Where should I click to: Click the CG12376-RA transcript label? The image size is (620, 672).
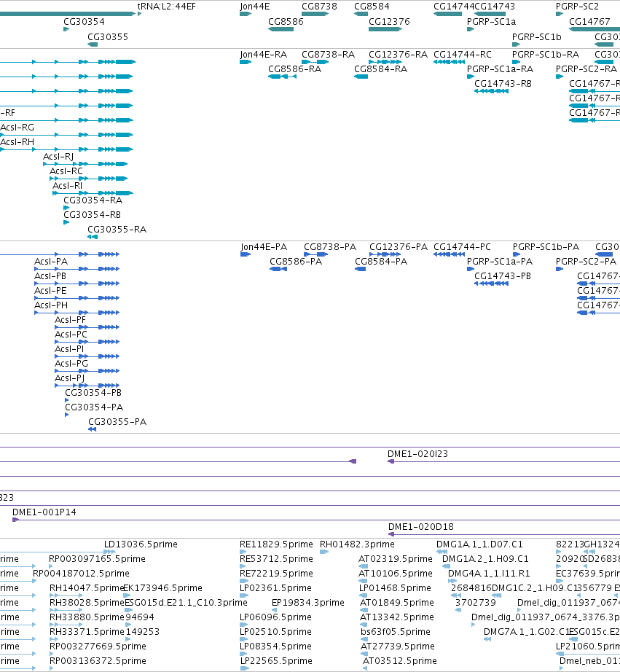click(398, 55)
